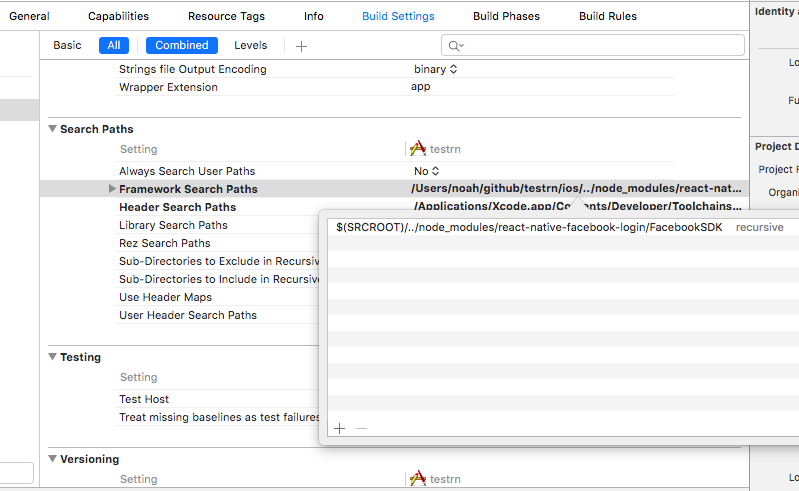This screenshot has width=799, height=491.
Task: Click the add path plus button in popup
Action: 339,428
